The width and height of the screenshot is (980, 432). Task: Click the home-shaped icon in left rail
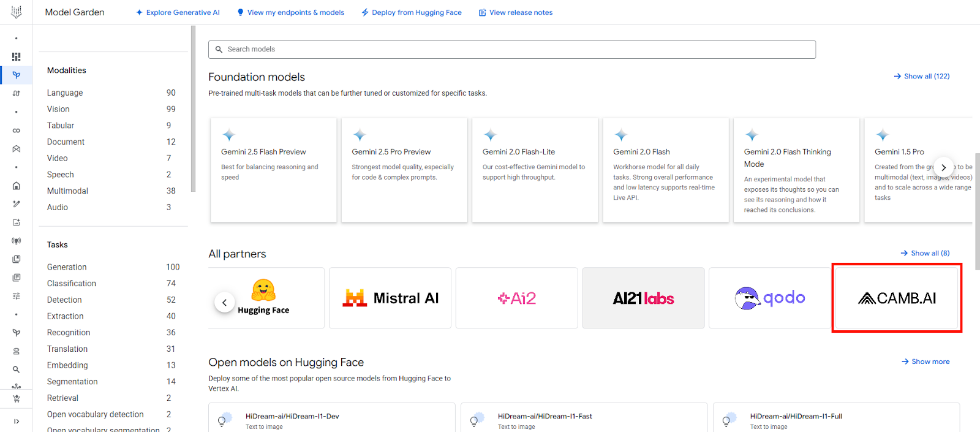[16, 186]
